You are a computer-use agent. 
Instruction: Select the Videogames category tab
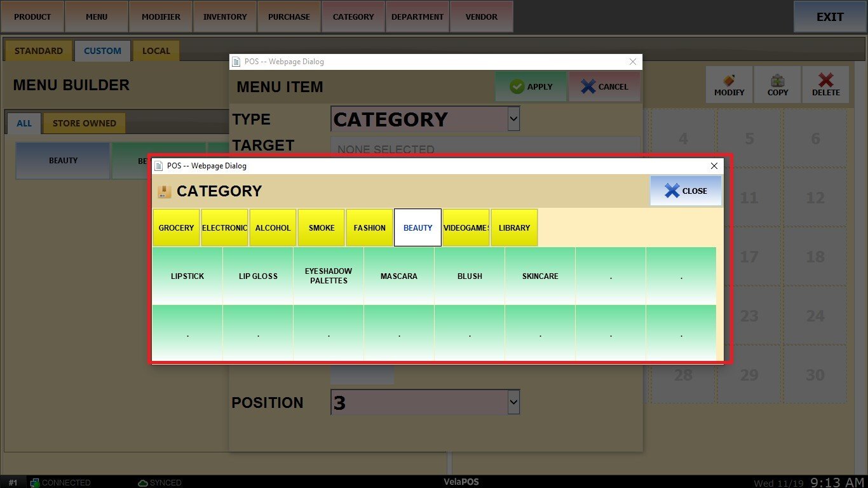click(466, 227)
